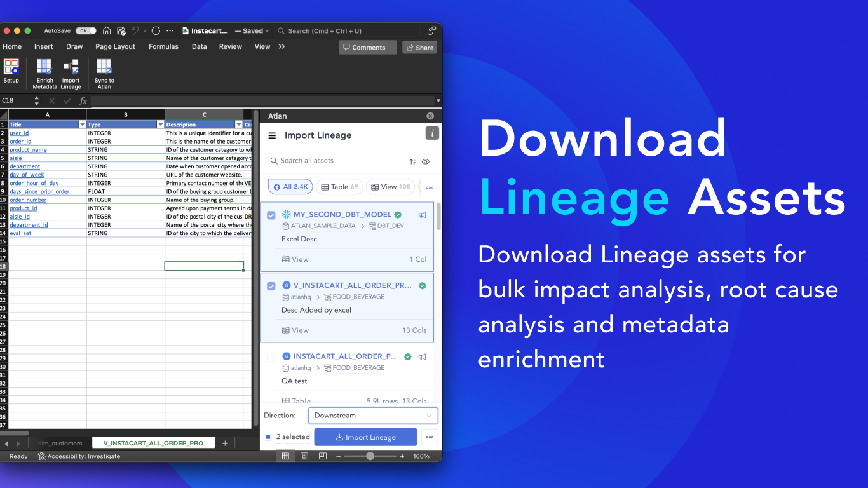Screen dimensions: 868x488
Task: Open the user_id link in cell A2
Action: tap(19, 133)
